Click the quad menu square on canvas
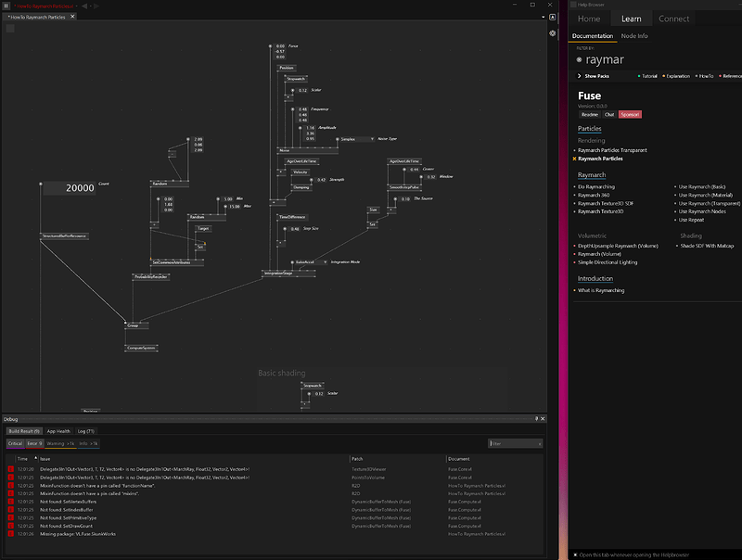The height and width of the screenshot is (560, 742). click(11, 29)
